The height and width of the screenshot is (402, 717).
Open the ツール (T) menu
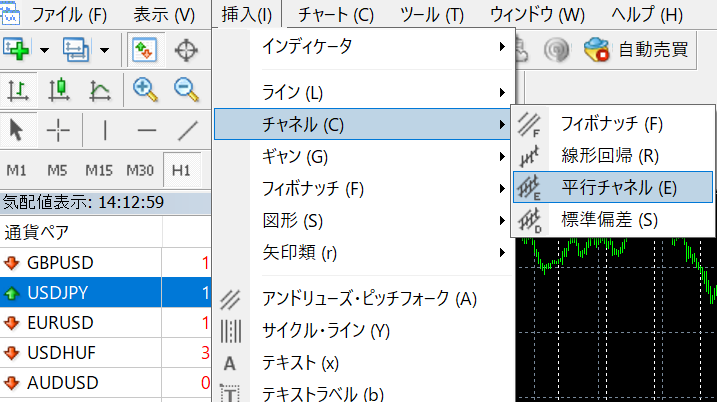point(432,15)
